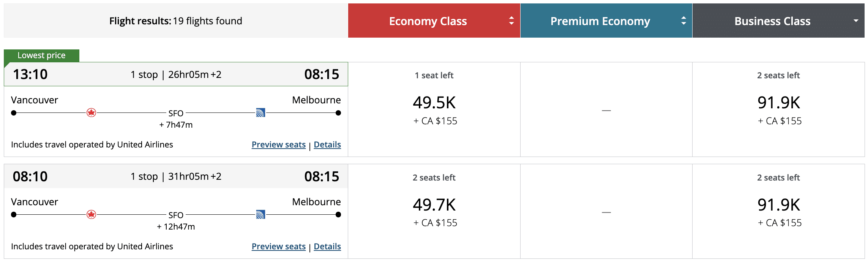
Task: View Details of the 08:10 flight
Action: pyautogui.click(x=327, y=246)
